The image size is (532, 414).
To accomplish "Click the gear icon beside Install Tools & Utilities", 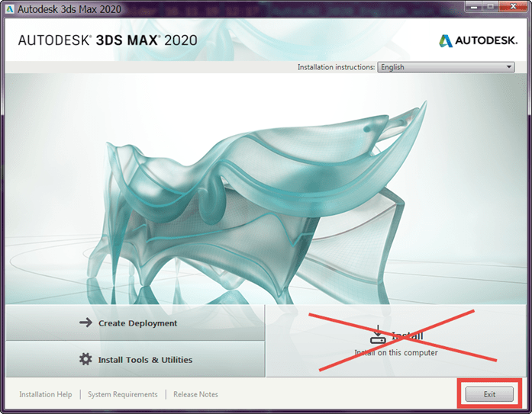I will 85,359.
